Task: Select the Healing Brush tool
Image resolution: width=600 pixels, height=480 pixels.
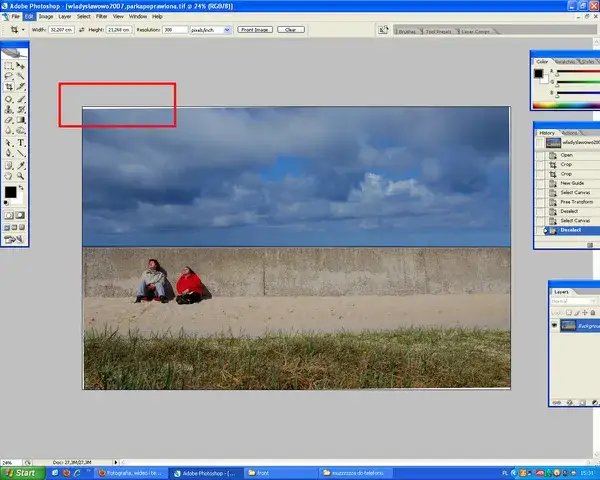Action: [x=9, y=99]
